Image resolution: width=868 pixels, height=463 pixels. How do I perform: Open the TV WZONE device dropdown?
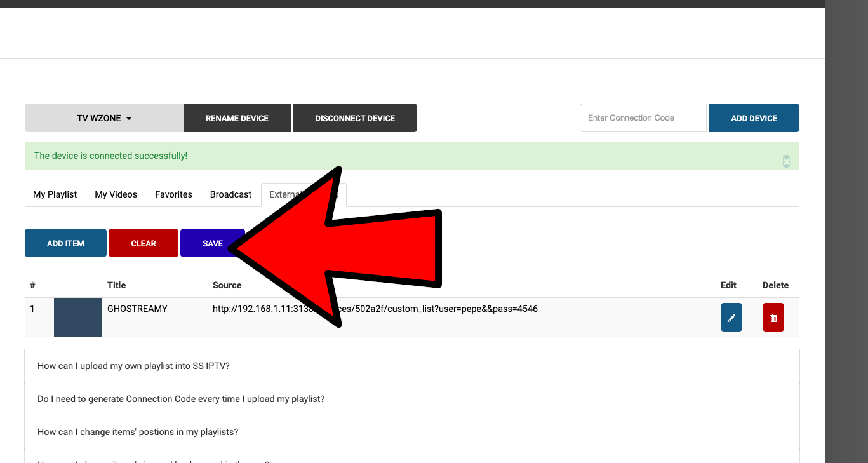[104, 118]
